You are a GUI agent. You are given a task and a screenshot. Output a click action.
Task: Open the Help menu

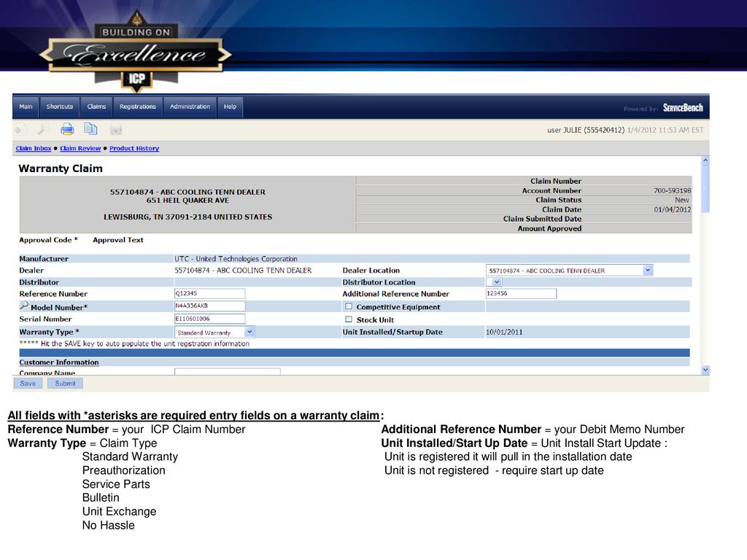(230, 106)
